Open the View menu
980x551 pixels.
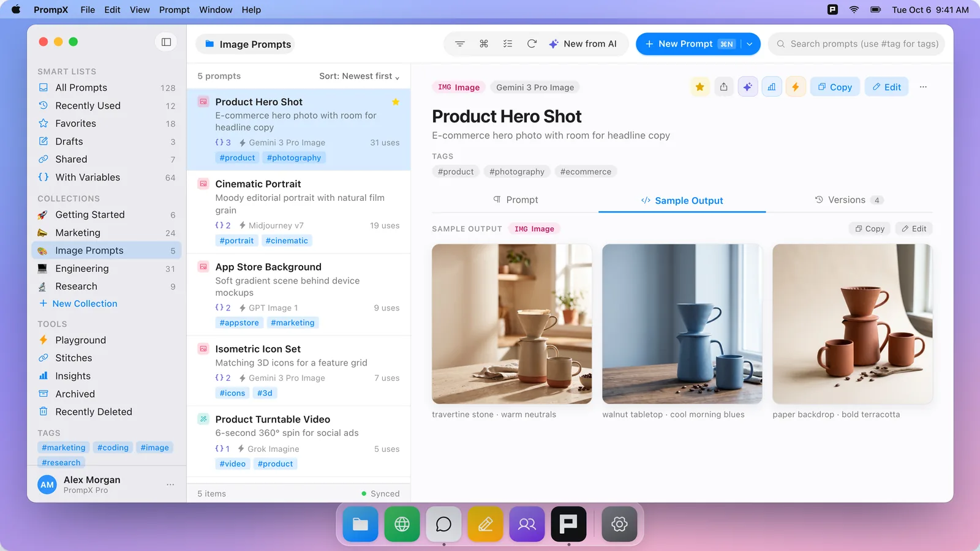click(140, 10)
